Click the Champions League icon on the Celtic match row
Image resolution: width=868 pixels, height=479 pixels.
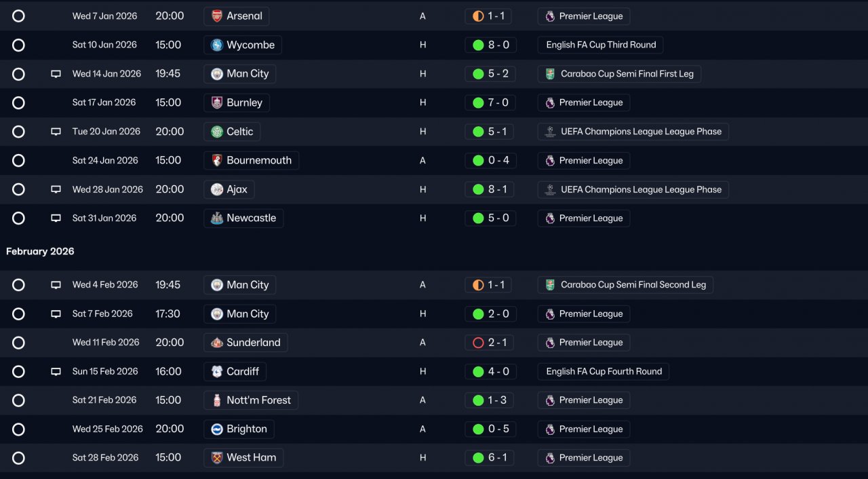click(550, 132)
